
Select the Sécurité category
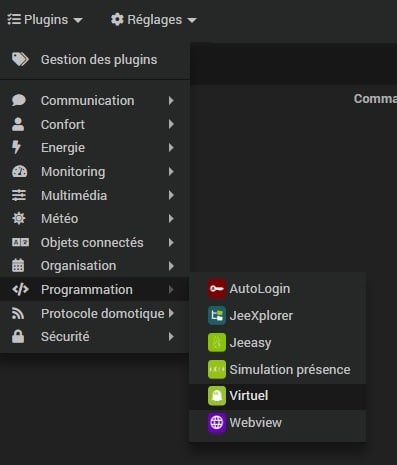click(95, 337)
